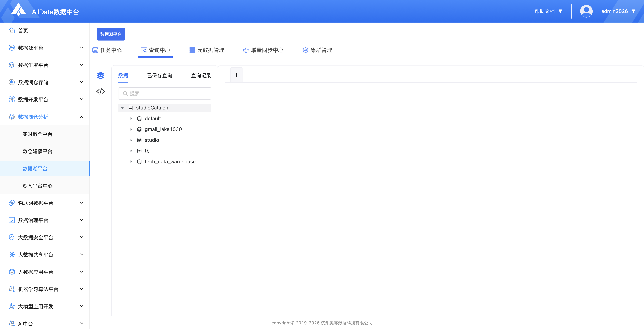Expand the tech_data_warehouse database node
644x329 pixels.
131,162
